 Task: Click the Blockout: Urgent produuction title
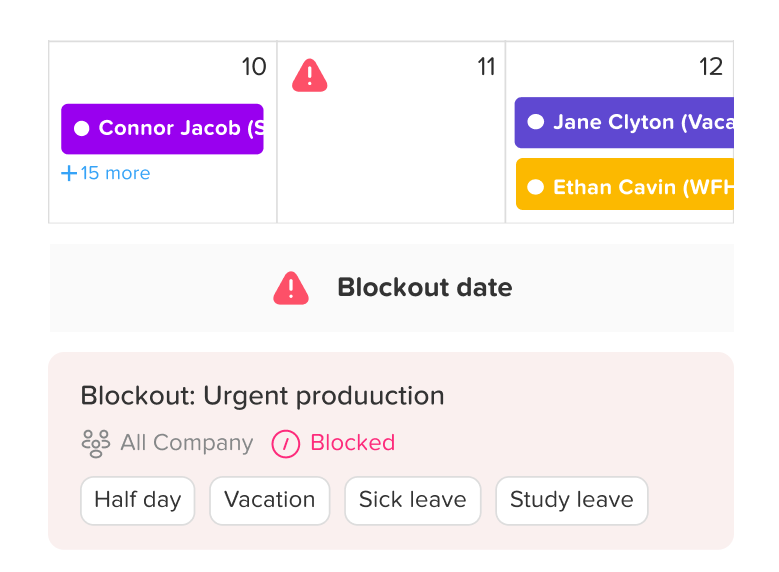click(262, 396)
